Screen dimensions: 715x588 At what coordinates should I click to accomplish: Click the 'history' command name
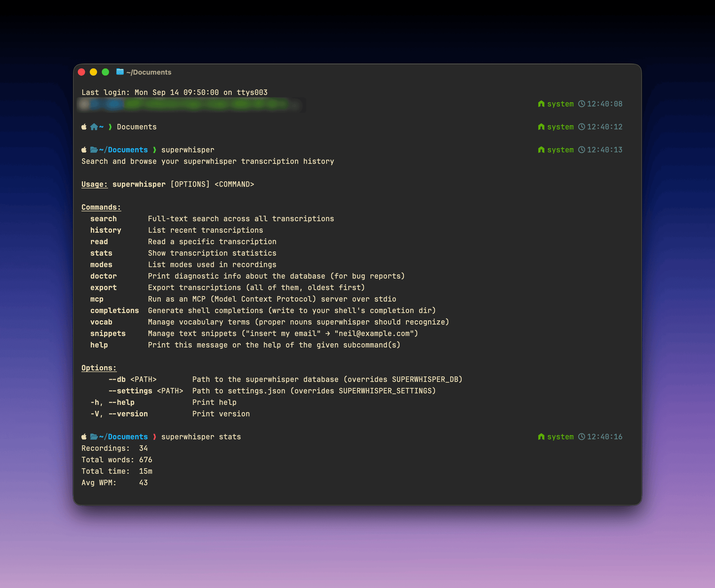click(106, 230)
